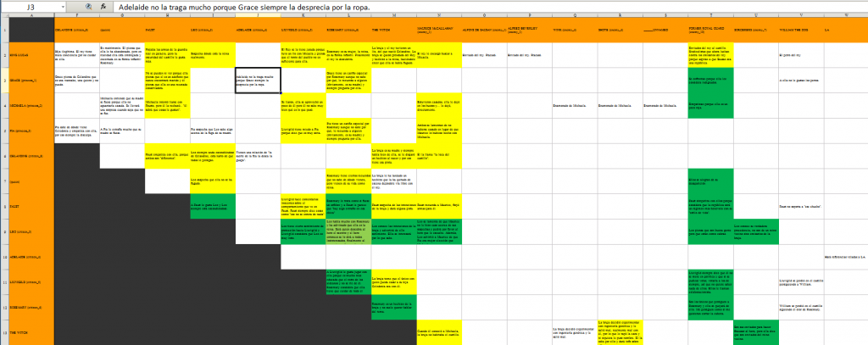
Task: Click the Select All corner box
Action: pos(3,14)
